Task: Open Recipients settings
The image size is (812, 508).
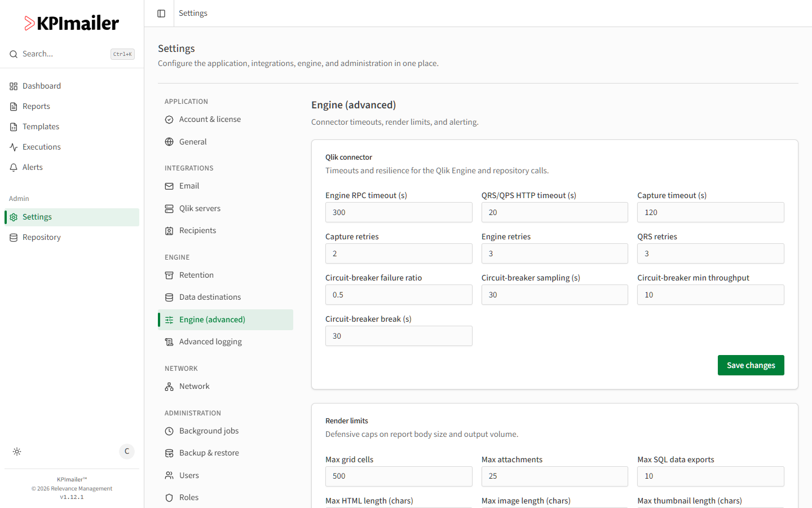Action: click(226, 231)
